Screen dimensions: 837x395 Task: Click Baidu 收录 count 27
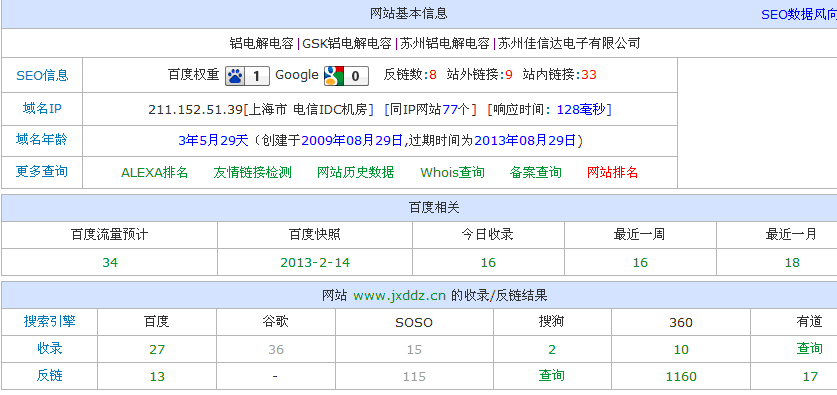click(x=157, y=350)
